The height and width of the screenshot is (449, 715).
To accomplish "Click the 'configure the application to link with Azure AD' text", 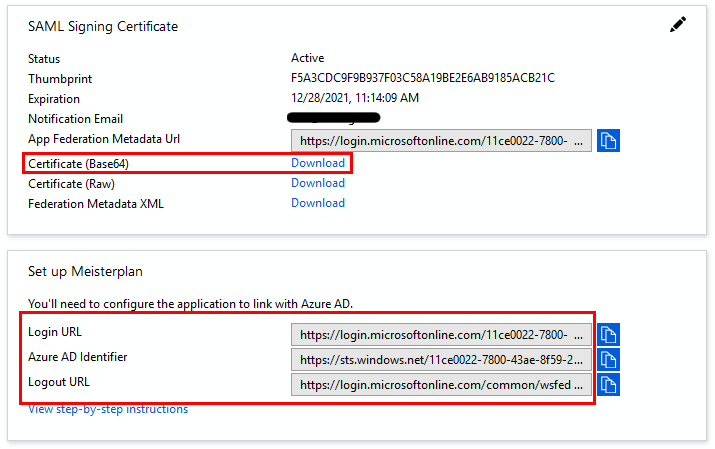I will pyautogui.click(x=227, y=304).
